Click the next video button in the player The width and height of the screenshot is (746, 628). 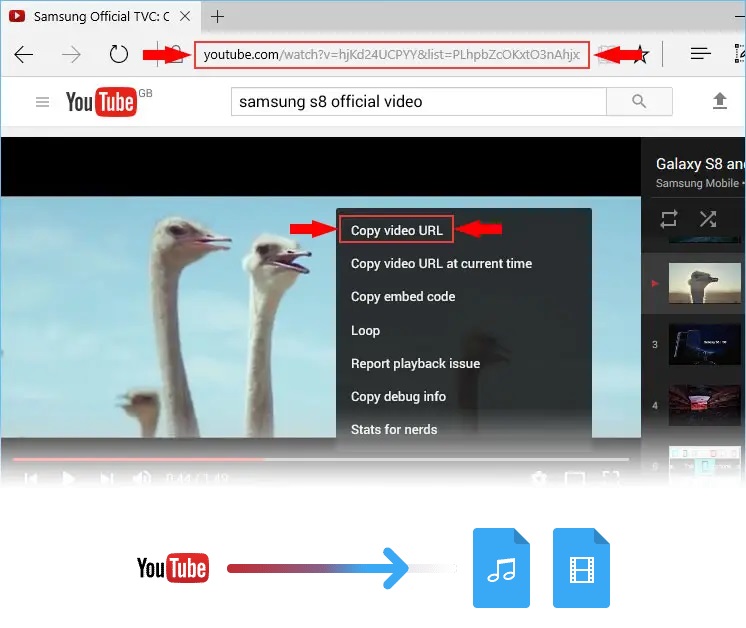coord(107,479)
